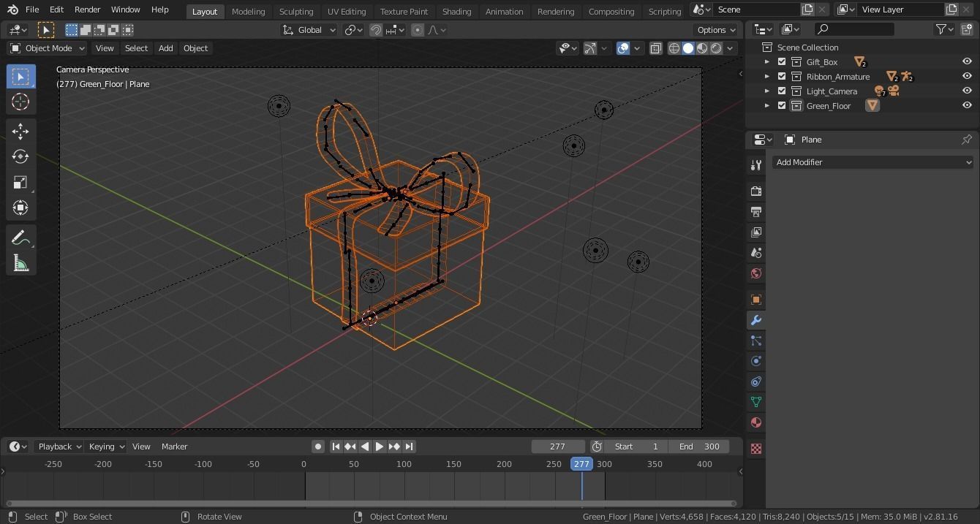Select the Transform tool
The image size is (980, 524).
[x=20, y=208]
